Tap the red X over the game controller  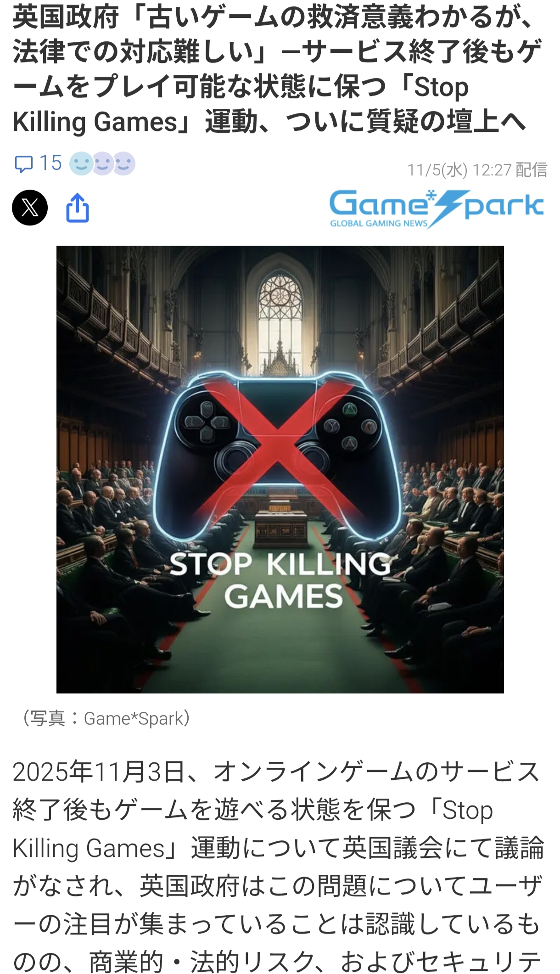[x=277, y=445]
